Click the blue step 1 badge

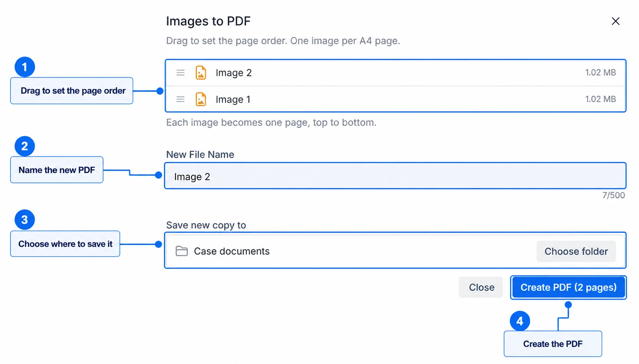point(25,67)
